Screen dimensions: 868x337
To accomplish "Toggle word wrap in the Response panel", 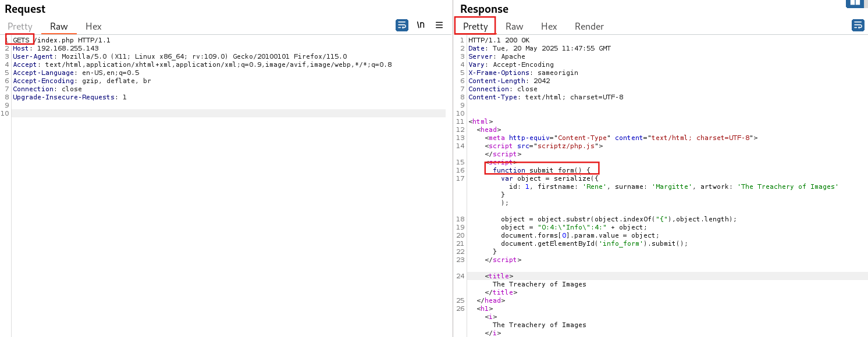I will tap(858, 25).
